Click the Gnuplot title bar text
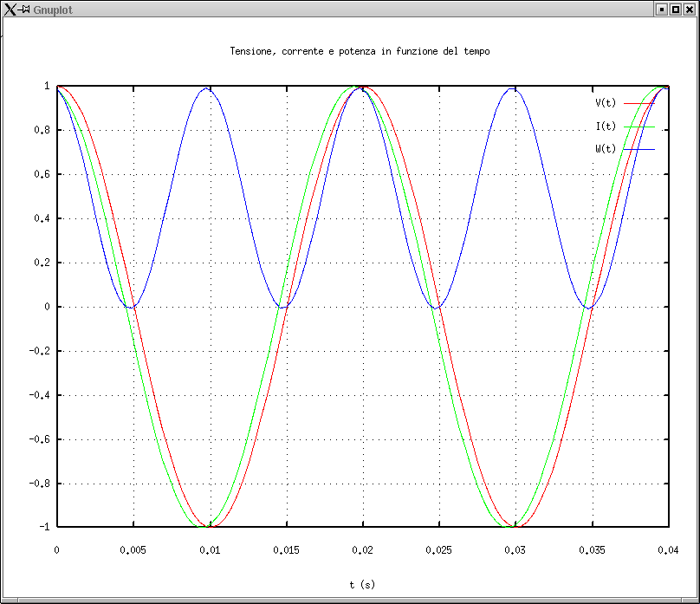Image resolution: width=700 pixels, height=604 pixels. click(x=54, y=9)
